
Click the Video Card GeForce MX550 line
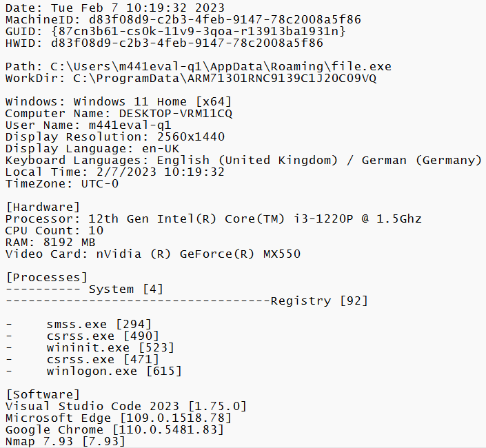[152, 254]
